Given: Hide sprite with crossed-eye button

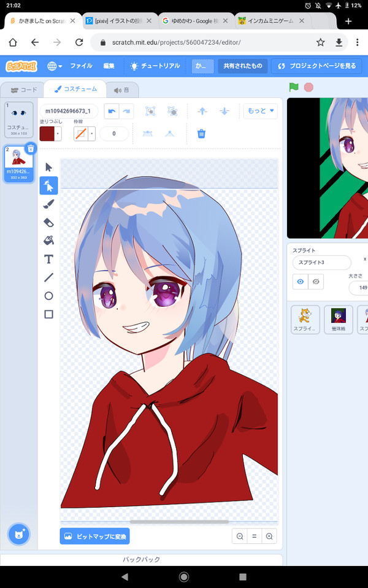Looking at the screenshot, I should tap(316, 282).
